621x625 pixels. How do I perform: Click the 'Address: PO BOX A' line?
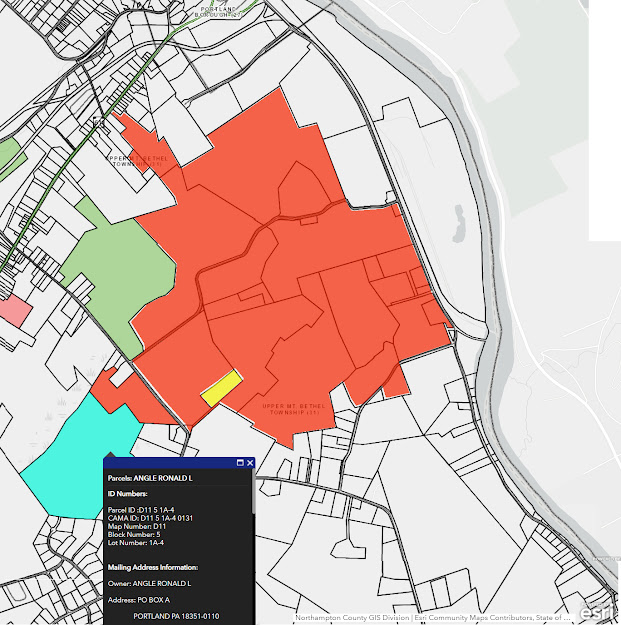click(139, 599)
